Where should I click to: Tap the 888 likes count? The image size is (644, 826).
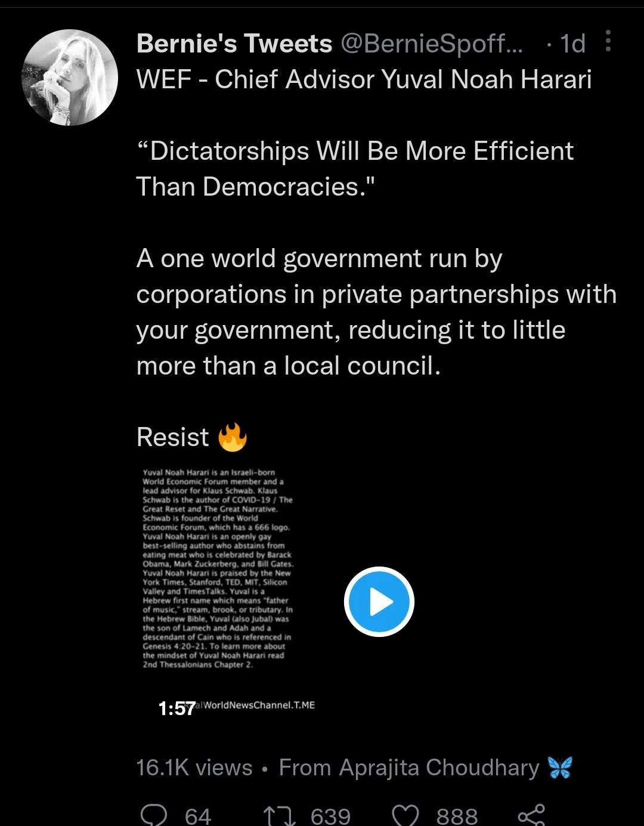point(457,815)
